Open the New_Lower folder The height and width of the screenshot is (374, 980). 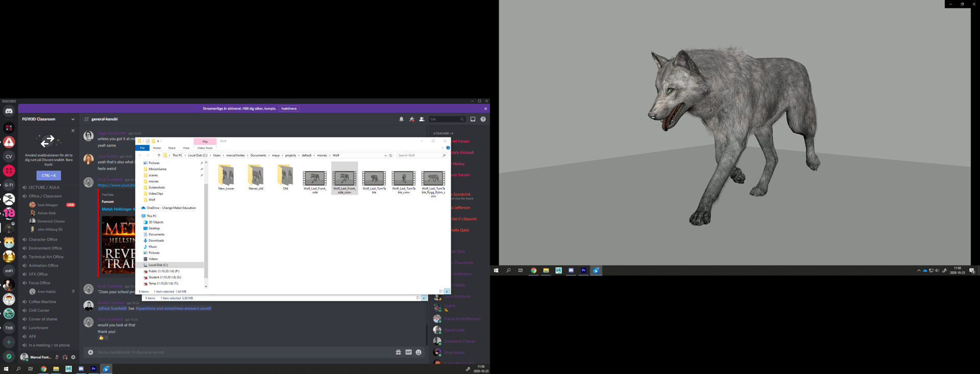(x=226, y=178)
